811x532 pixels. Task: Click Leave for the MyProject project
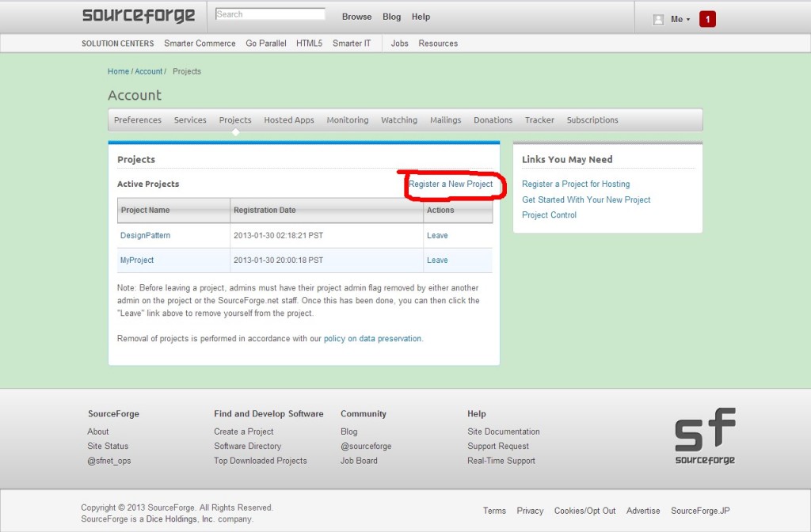pyautogui.click(x=437, y=260)
